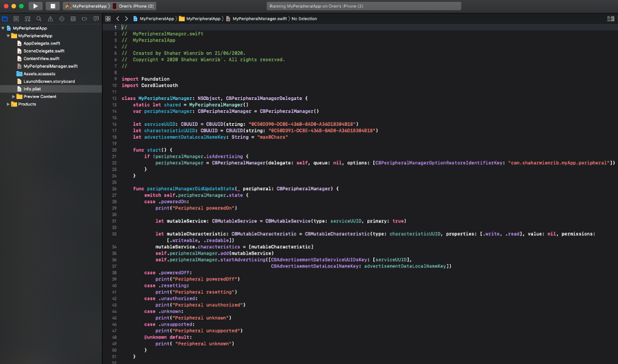Click CBAdvertisementDataLocalNameKey in code

pyautogui.click(x=314, y=266)
